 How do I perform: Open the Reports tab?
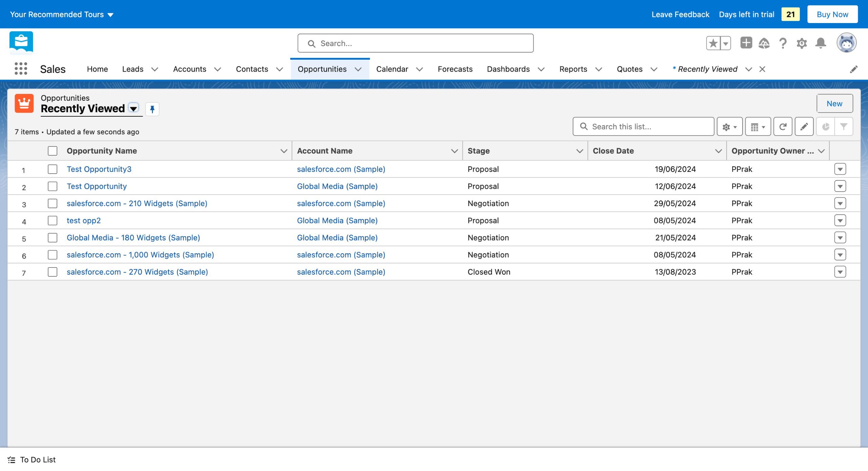coord(573,69)
